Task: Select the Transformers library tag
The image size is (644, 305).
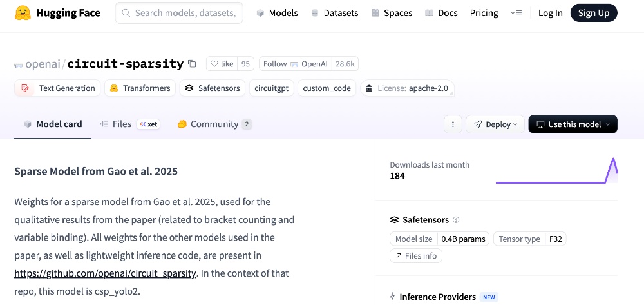Action: pyautogui.click(x=140, y=88)
